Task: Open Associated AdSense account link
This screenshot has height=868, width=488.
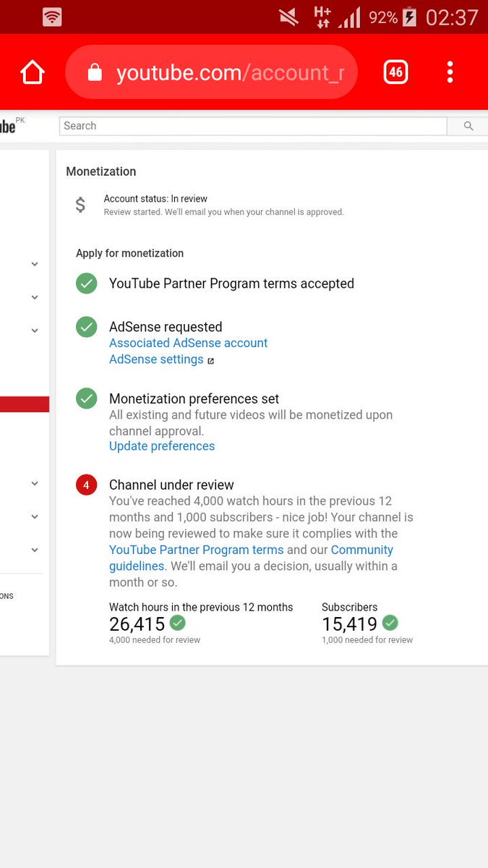Action: [189, 343]
